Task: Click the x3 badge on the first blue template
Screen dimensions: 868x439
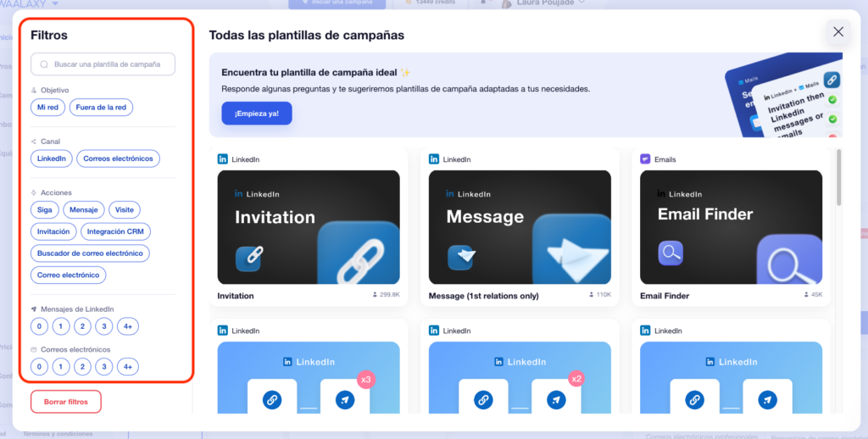Action: point(366,379)
